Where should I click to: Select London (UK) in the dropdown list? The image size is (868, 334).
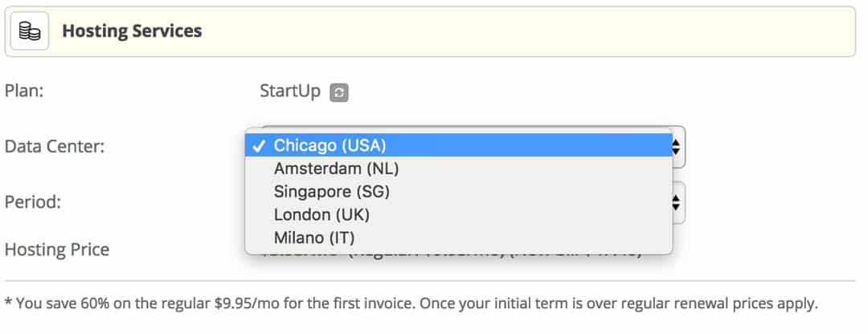tap(321, 214)
